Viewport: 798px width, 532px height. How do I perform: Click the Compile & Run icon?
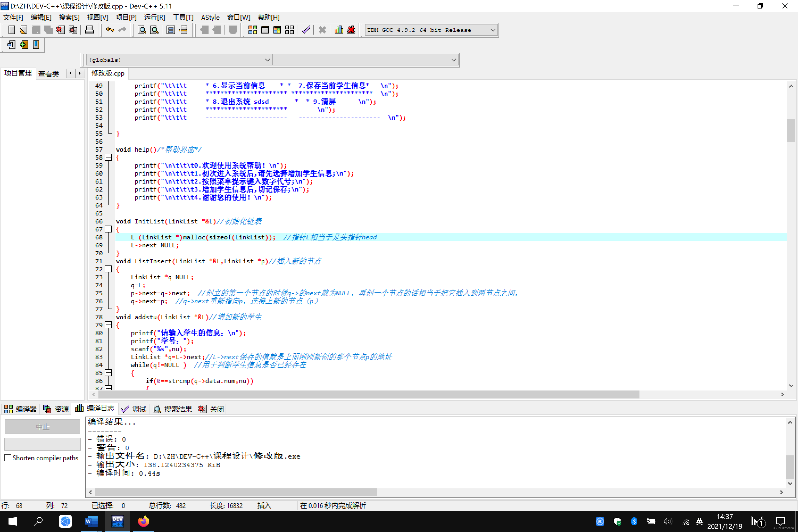click(277, 30)
